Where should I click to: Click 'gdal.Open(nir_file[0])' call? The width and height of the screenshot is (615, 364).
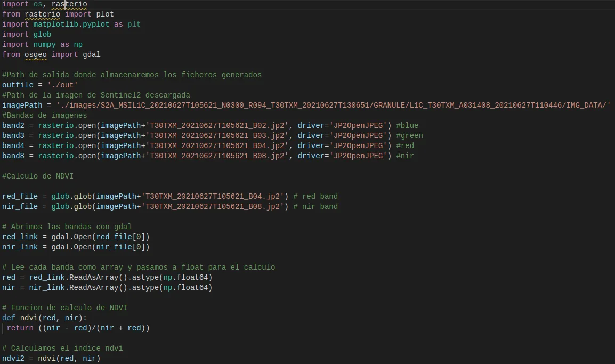[x=100, y=247]
